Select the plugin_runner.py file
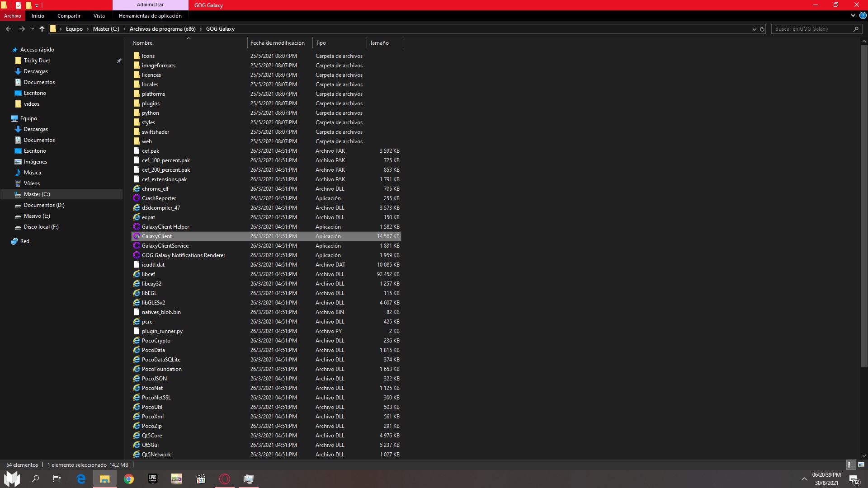Viewport: 868px width, 488px height. click(x=162, y=331)
